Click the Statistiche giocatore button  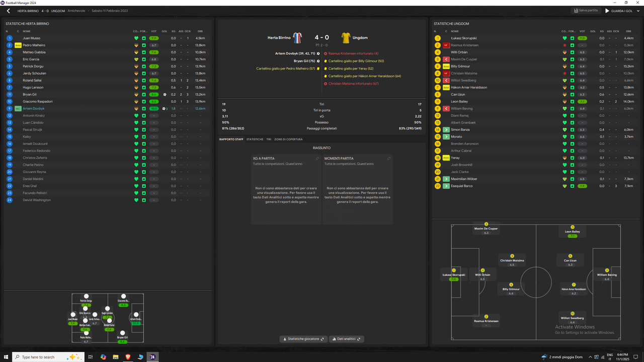click(x=303, y=339)
